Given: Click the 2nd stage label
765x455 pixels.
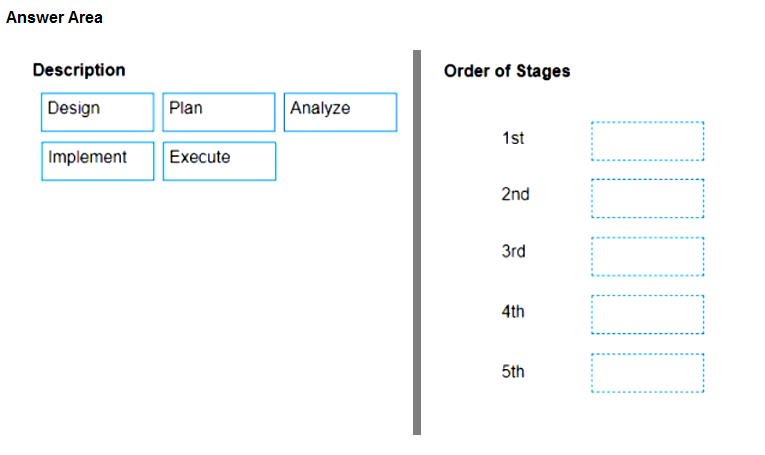Looking at the screenshot, I should tap(515, 194).
